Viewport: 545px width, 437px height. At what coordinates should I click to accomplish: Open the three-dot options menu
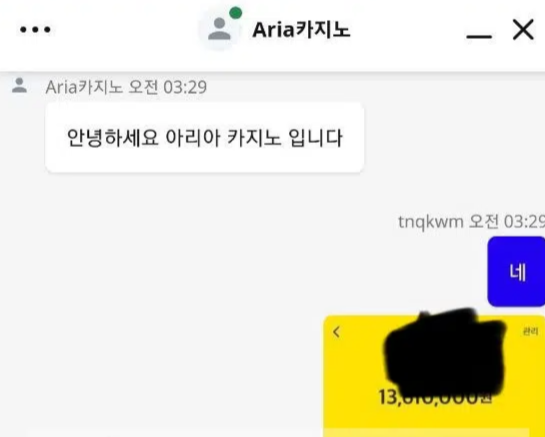pos(35,30)
